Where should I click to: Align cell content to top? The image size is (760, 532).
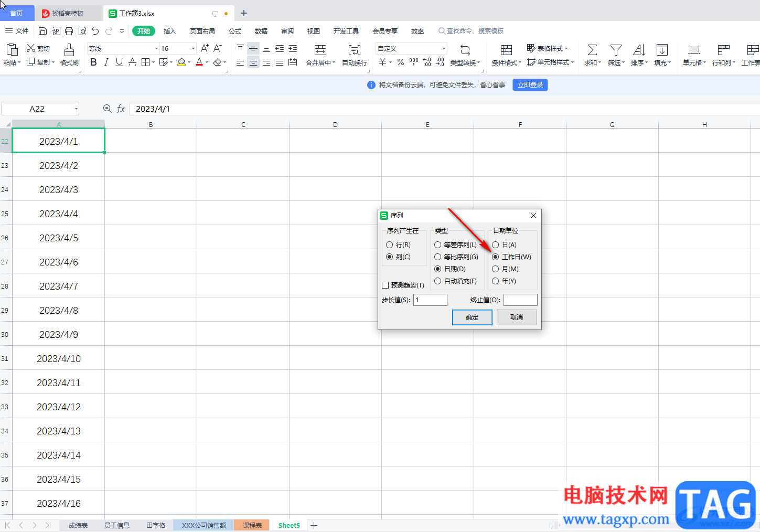tap(240, 48)
